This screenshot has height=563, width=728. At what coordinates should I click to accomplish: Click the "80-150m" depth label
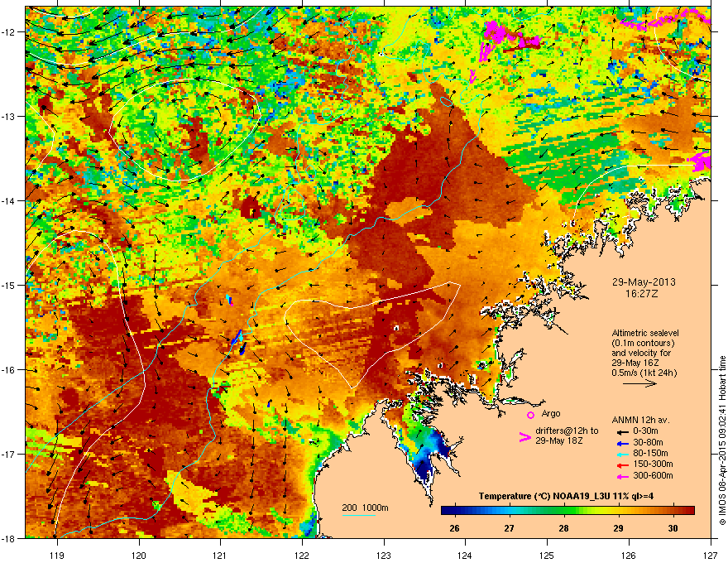pyautogui.click(x=650, y=453)
